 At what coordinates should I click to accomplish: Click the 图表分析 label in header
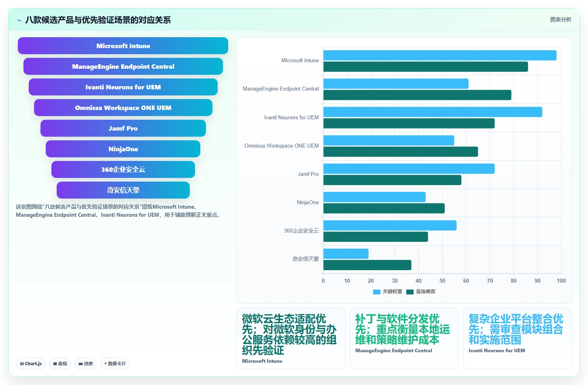point(560,19)
